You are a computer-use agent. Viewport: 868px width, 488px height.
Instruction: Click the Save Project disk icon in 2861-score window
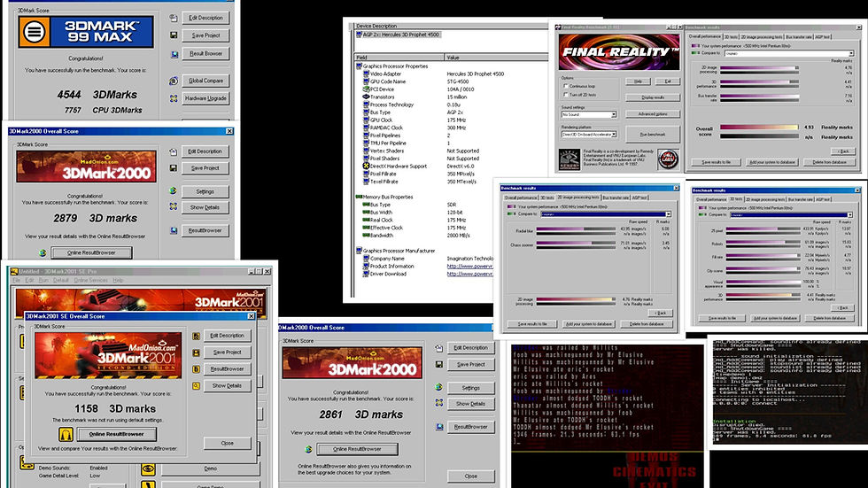(x=439, y=365)
